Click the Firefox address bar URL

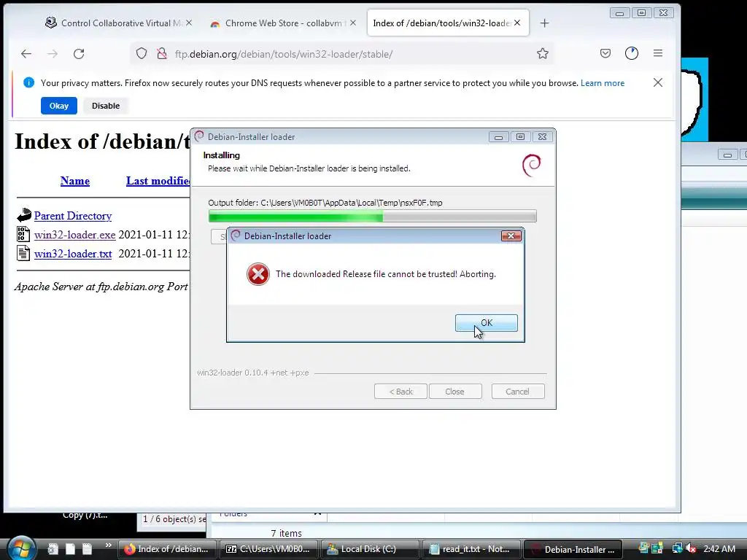click(284, 54)
